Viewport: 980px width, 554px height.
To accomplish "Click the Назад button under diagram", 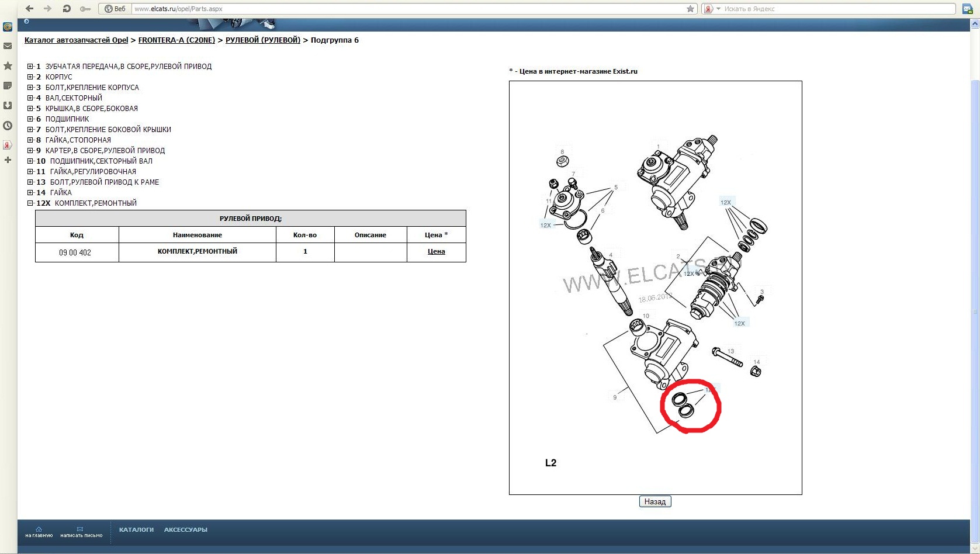I will click(x=655, y=501).
